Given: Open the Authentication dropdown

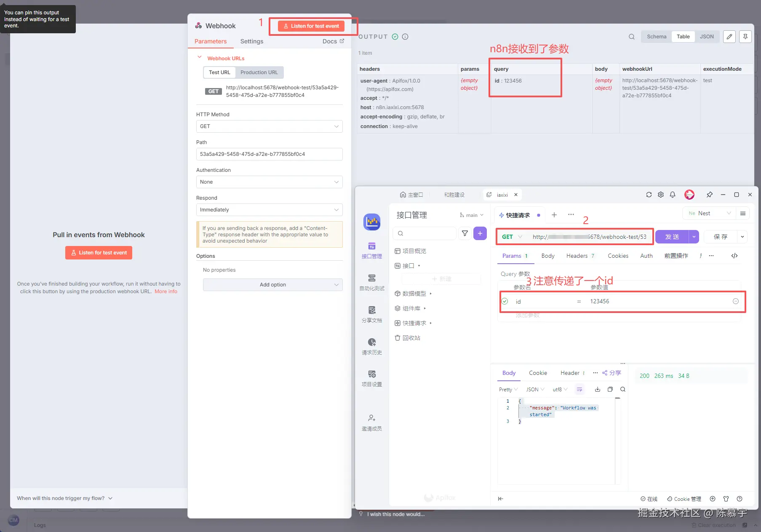Looking at the screenshot, I should (x=270, y=182).
